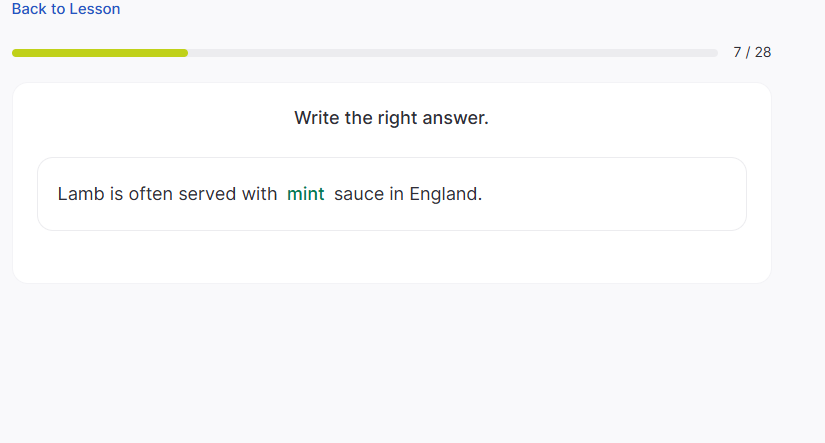Click the gray unfilled portion of progress bar
The width and height of the screenshot is (825, 443).
[x=450, y=52]
